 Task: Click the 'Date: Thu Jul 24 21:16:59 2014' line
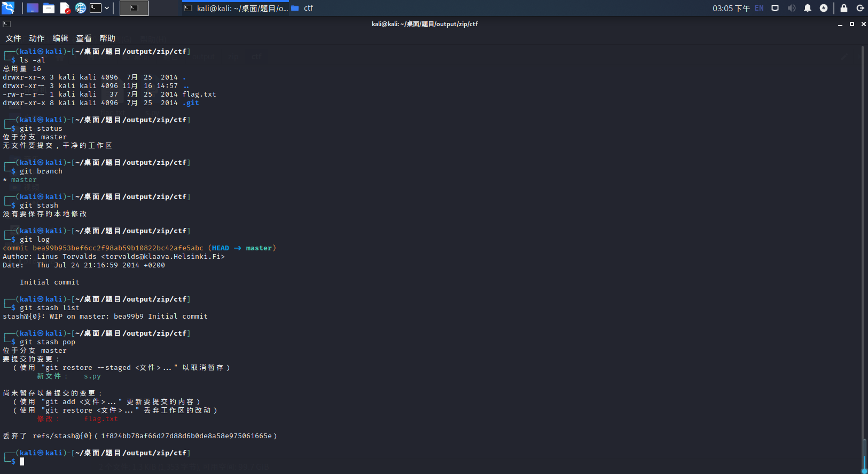[x=84, y=265]
